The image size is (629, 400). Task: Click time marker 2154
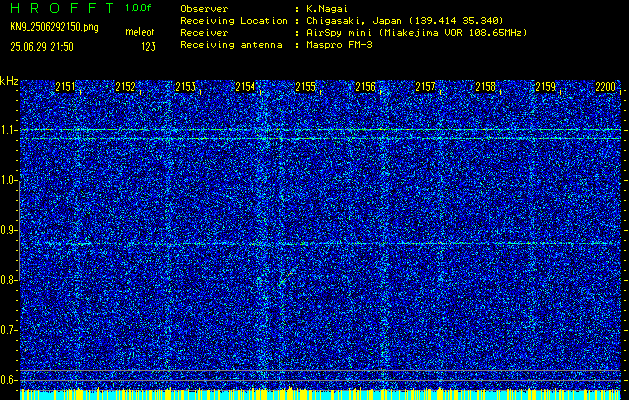pyautogui.click(x=245, y=87)
